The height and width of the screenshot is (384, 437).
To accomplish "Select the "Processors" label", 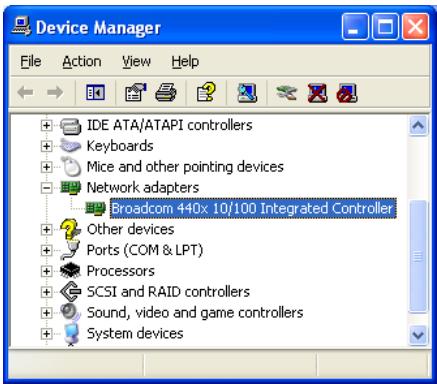I will click(x=121, y=271).
